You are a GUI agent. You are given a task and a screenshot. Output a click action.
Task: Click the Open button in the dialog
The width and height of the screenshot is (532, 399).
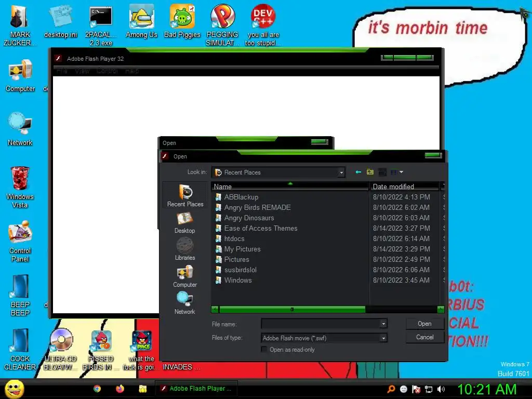pyautogui.click(x=425, y=324)
